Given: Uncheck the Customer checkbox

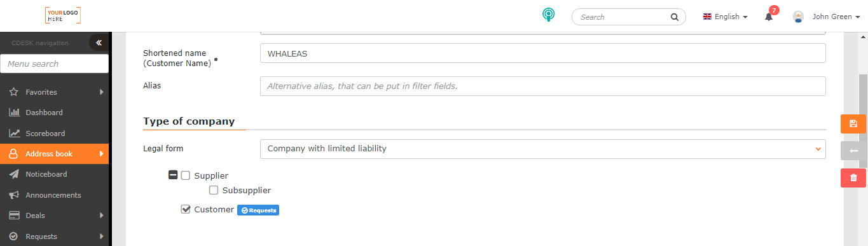Looking at the screenshot, I should tap(186, 209).
